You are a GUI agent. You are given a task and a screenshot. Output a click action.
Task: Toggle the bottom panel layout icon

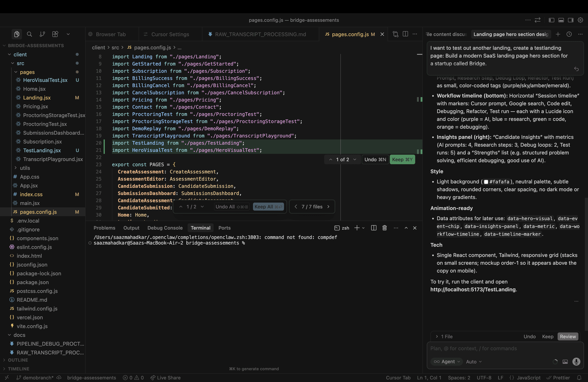click(561, 20)
